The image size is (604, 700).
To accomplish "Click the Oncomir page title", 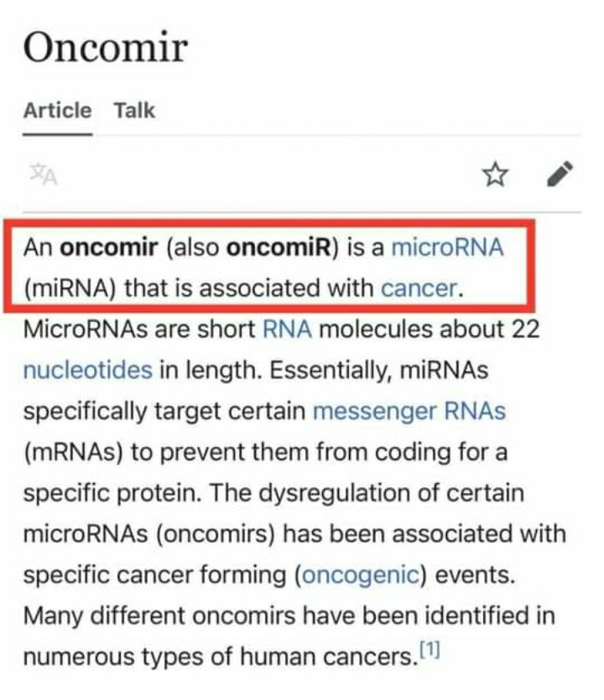I will point(105,48).
